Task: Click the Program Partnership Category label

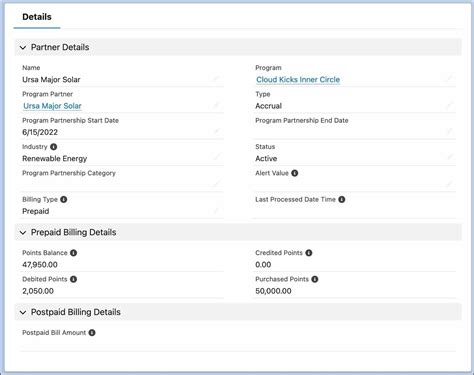Action: coord(69,173)
